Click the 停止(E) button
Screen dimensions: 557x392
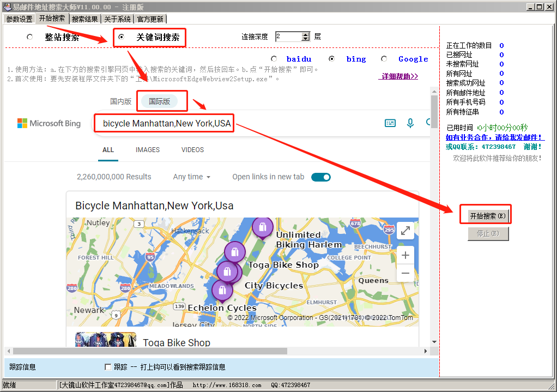coord(488,233)
